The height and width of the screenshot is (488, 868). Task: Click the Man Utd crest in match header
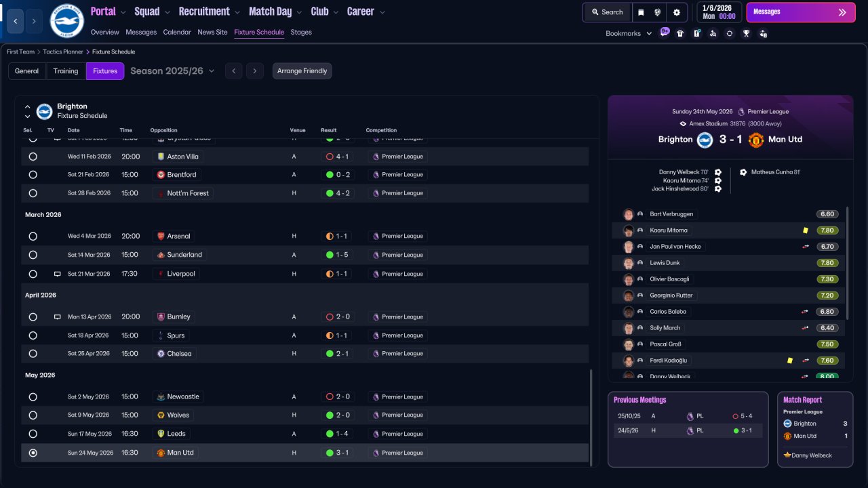coord(755,140)
